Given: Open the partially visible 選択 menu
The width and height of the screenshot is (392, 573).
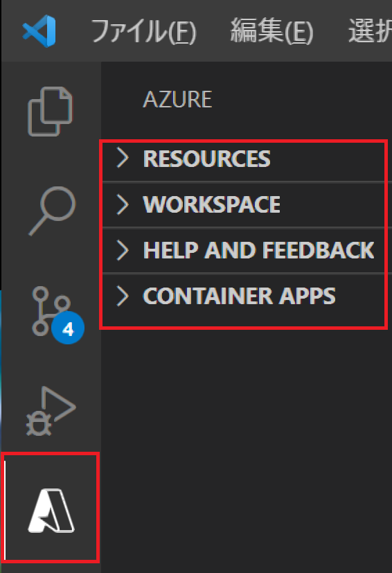Looking at the screenshot, I should 370,31.
